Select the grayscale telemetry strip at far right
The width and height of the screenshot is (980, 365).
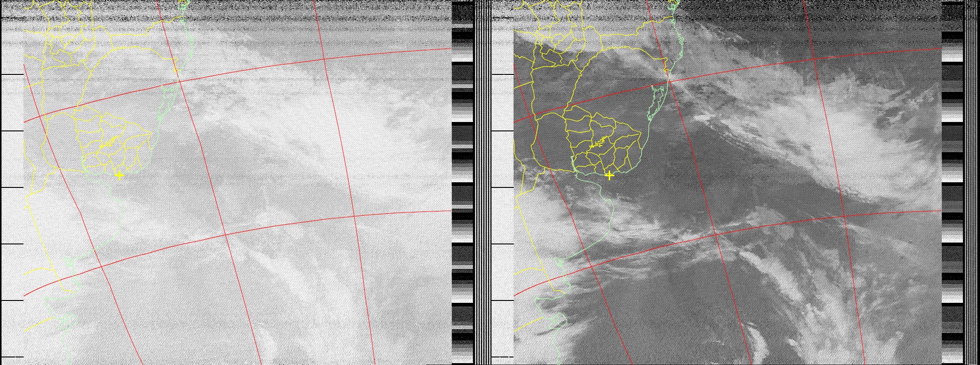pos(952,183)
